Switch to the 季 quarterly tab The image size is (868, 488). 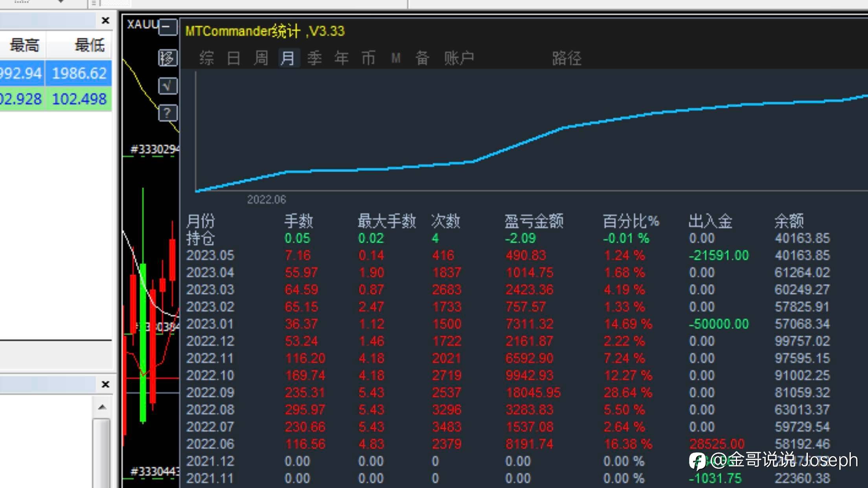pos(314,58)
